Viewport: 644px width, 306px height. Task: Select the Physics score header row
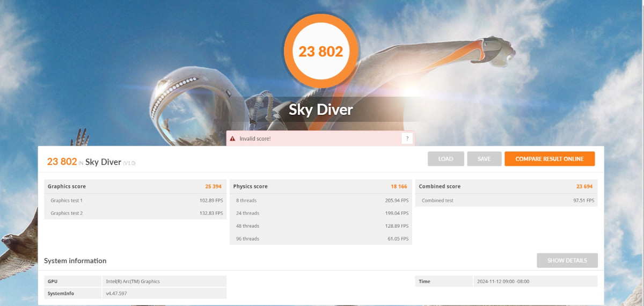[320, 186]
